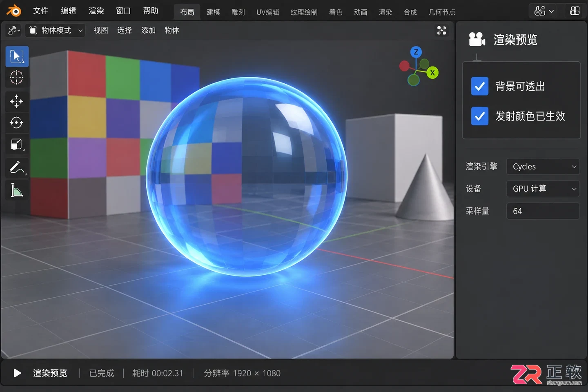588x392 pixels.
Task: Open the 物体 viewport menu
Action: (172, 30)
